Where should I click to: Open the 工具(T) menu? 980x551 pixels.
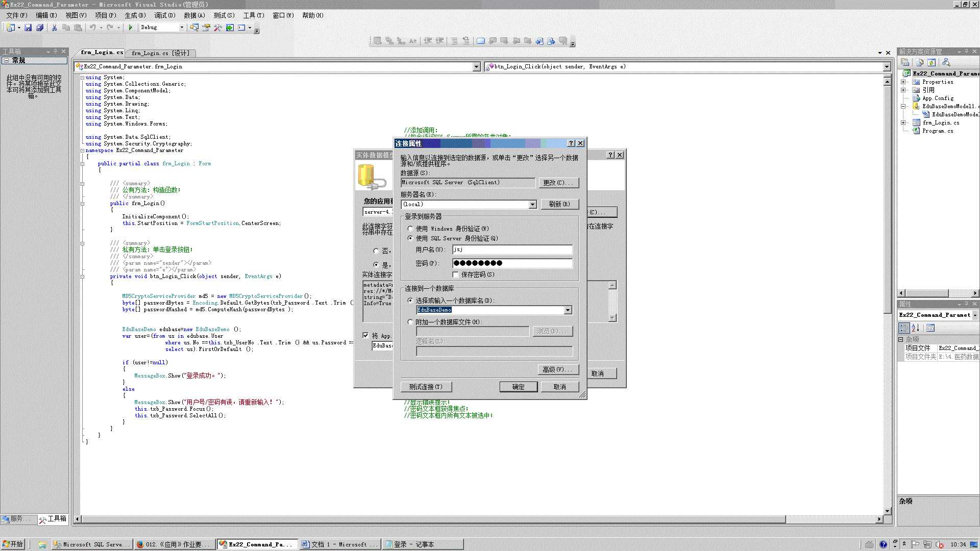tap(253, 15)
